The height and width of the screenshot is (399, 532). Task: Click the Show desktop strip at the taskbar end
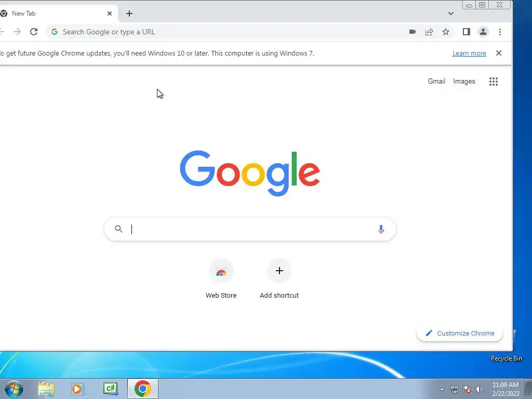pyautogui.click(x=528, y=389)
